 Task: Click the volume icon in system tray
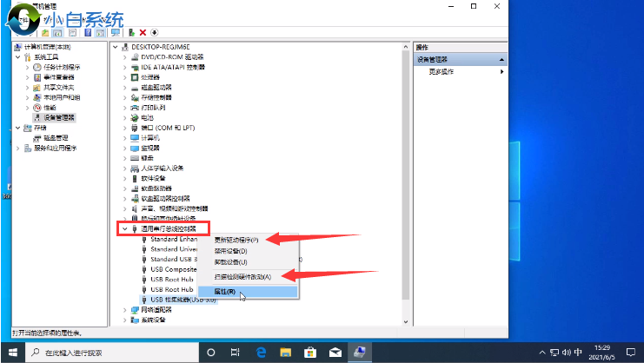565,352
